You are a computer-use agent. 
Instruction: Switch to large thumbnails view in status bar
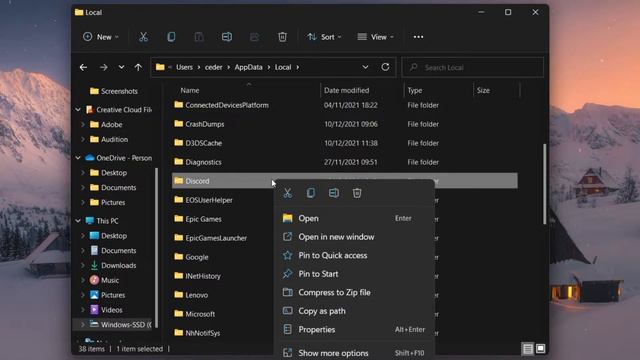(x=540, y=349)
